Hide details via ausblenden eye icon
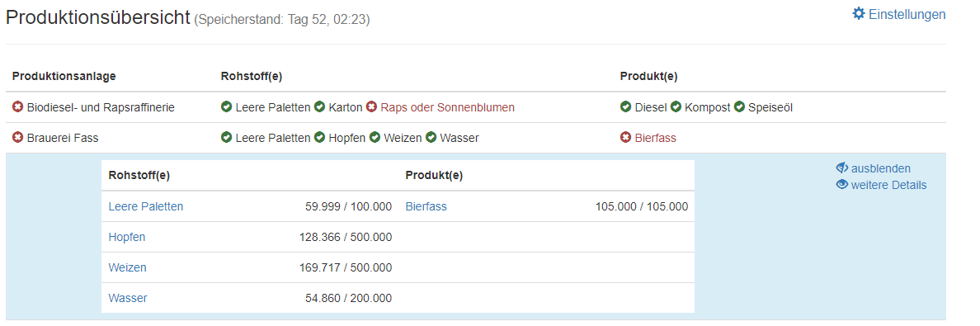Image resolution: width=980 pixels, height=326 pixels. pos(842,168)
